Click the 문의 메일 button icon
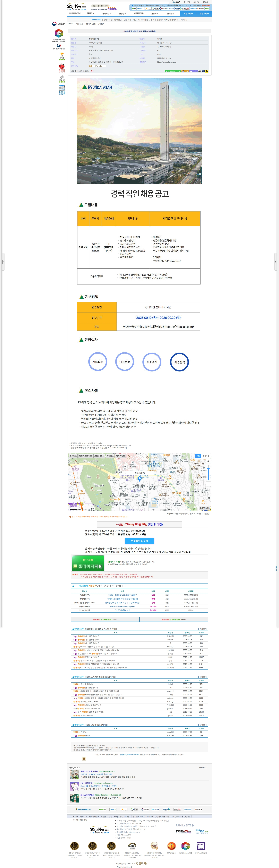 point(97,66)
